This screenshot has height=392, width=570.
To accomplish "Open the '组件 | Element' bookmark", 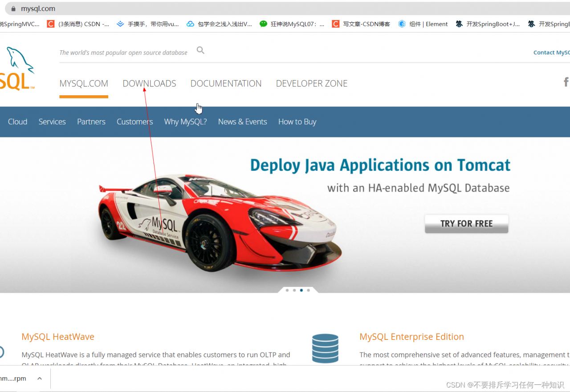I will pyautogui.click(x=423, y=24).
